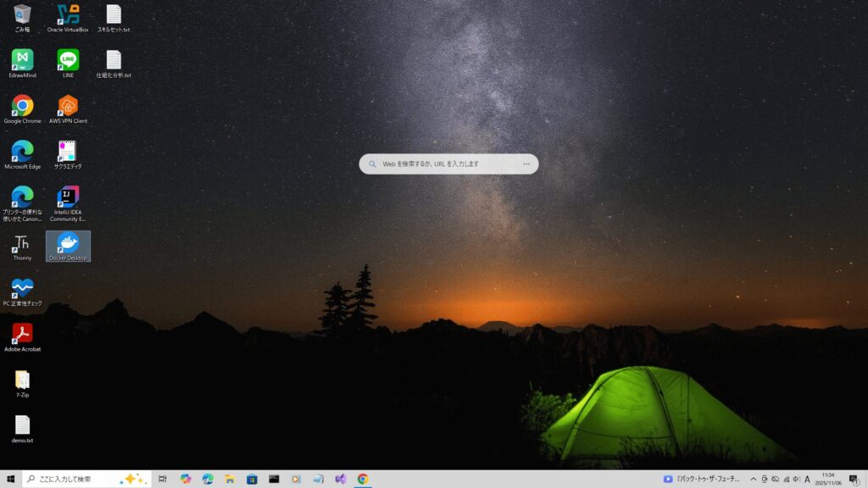The width and height of the screenshot is (868, 488).
Task: Select the IntelliJ IDEA Community Edition icon
Action: tap(68, 197)
